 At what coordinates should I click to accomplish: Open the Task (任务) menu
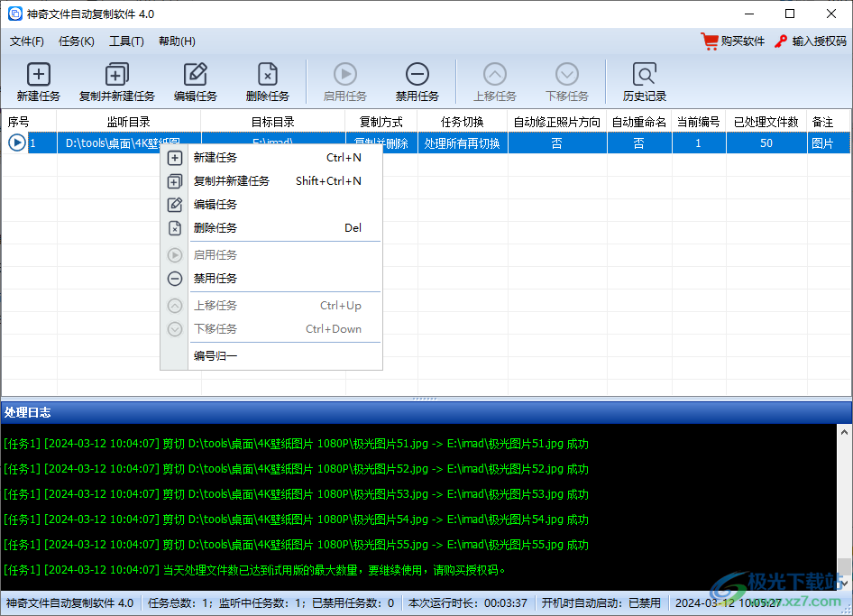(x=76, y=41)
